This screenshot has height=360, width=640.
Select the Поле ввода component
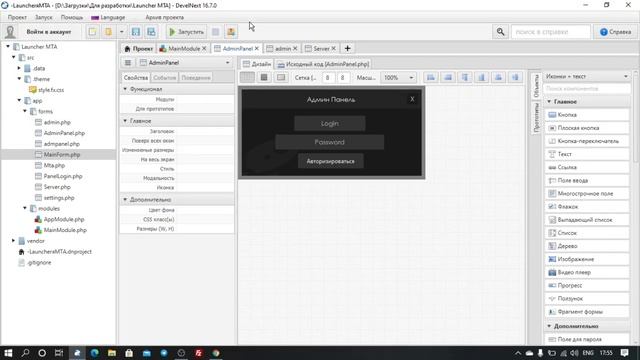pos(587,180)
